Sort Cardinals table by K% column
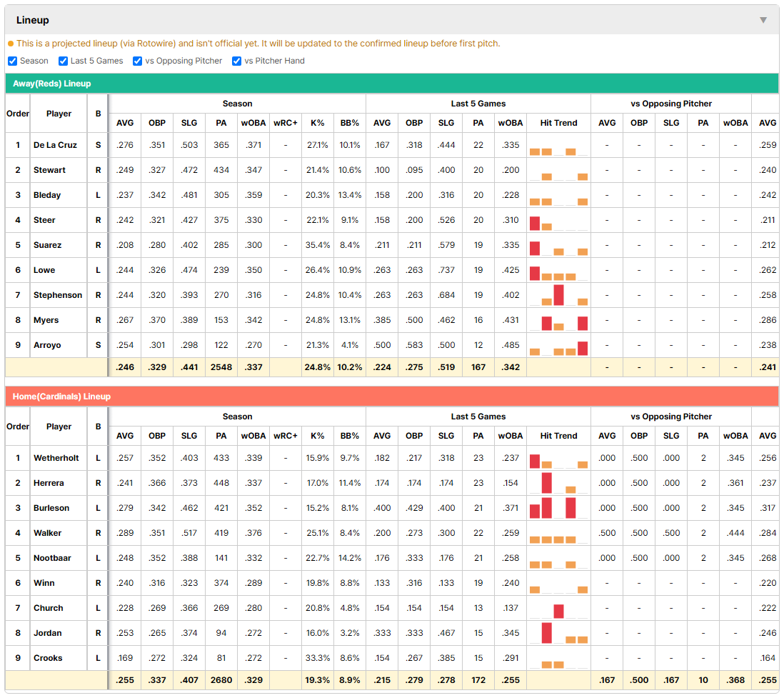Viewport: 784px width, 698px height. (318, 436)
